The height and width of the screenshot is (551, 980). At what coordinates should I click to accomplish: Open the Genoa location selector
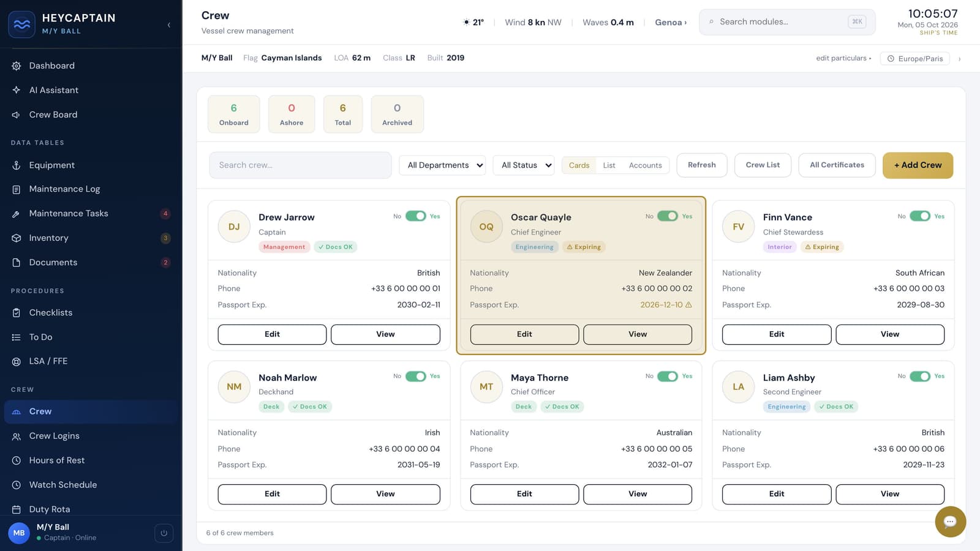(x=671, y=23)
